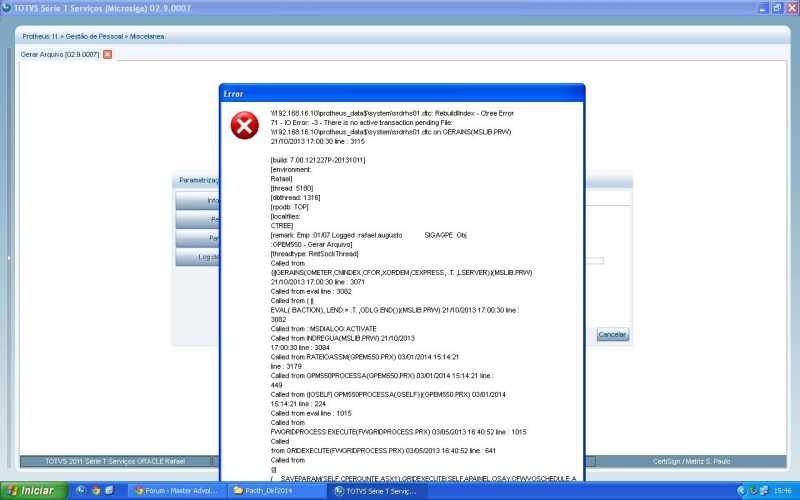Click the TOTVS application icon in the title bar

(x=6, y=8)
